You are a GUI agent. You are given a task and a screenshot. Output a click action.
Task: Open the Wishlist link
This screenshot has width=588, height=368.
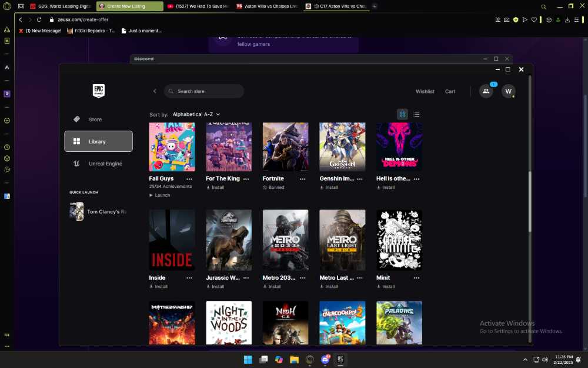click(425, 91)
